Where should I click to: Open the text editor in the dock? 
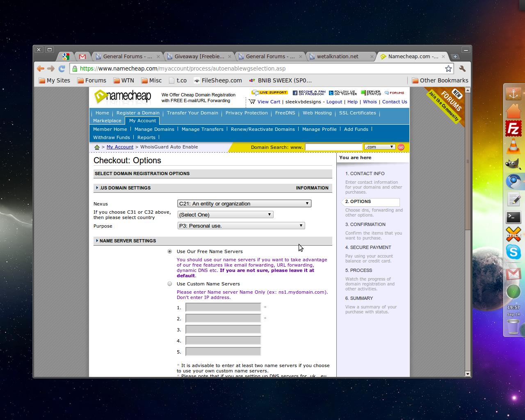513,199
